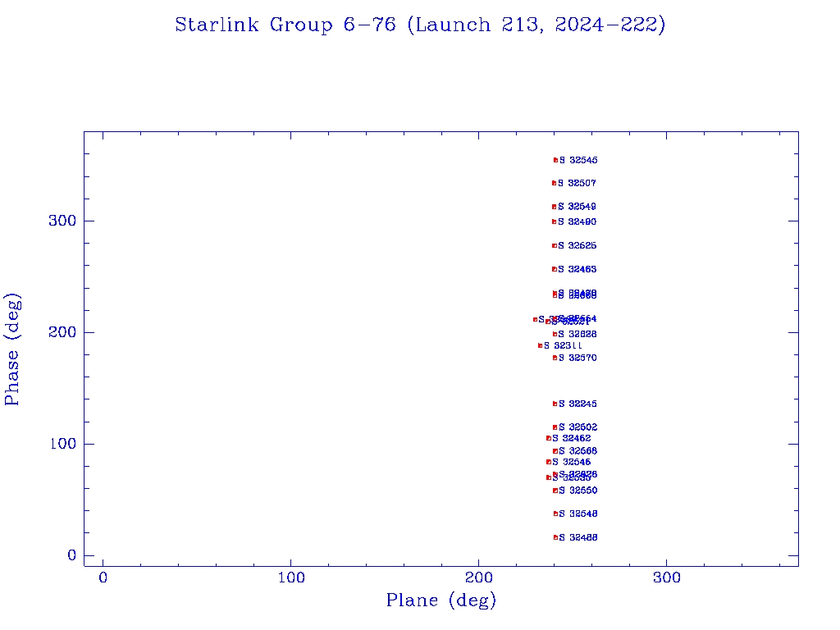Select the red marker beside S 32546
840x630 pixels.
[549, 462]
